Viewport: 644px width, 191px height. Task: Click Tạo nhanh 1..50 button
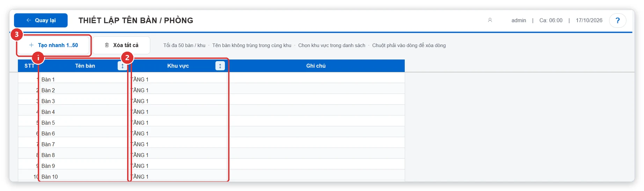[53, 45]
